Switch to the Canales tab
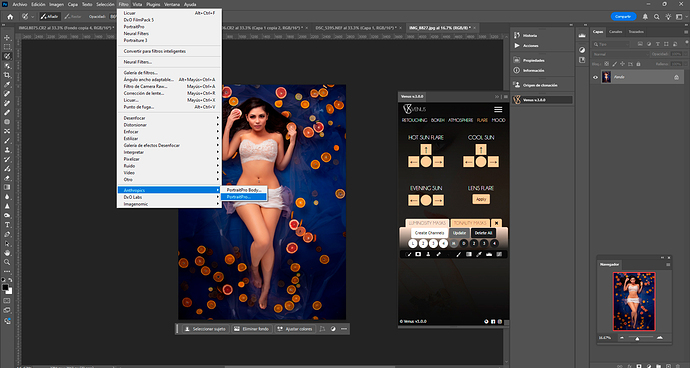 (615, 32)
